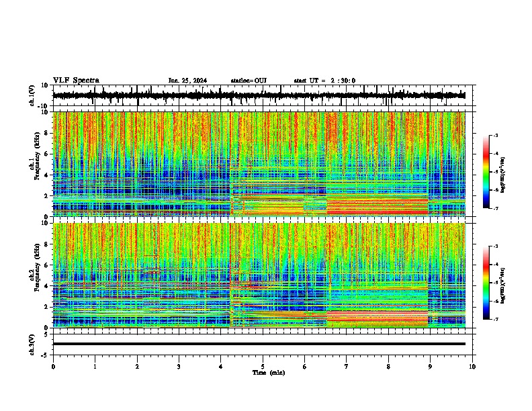Click the thick black ch.3 signal line
Screen dimensions: 532x411
pyautogui.click(x=259, y=344)
